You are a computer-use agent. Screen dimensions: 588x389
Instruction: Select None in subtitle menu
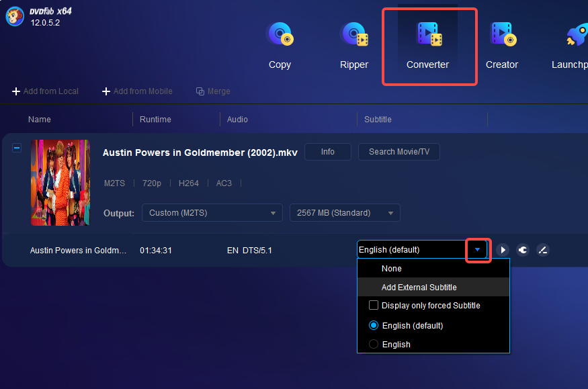[x=433, y=268]
